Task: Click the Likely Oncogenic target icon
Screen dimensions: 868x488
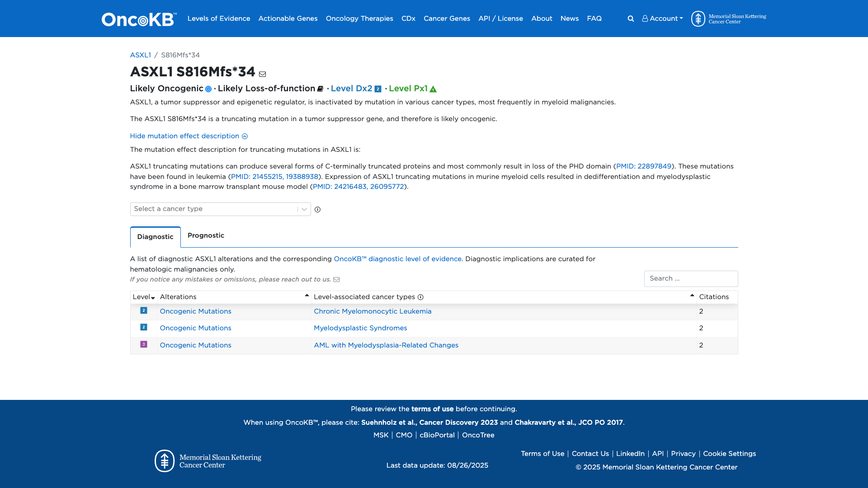Action: 208,89
